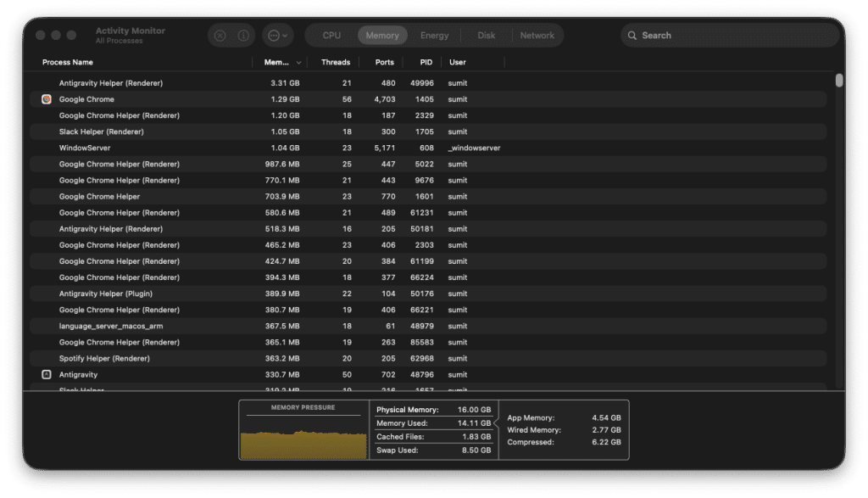This screenshot has width=868, height=498.
Task: Select Spotify Helper (Renderer) row
Action: click(428, 358)
